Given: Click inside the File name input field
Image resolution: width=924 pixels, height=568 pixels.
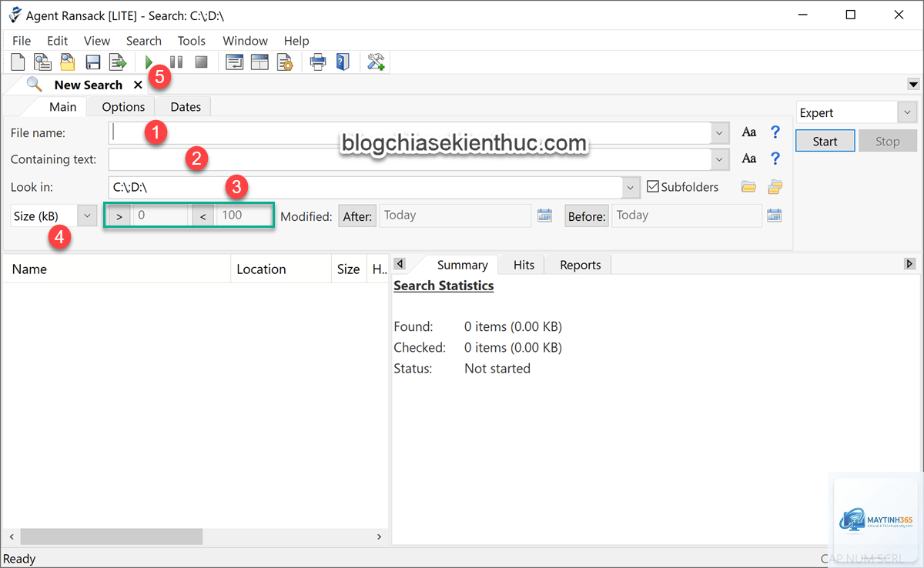Looking at the screenshot, I should point(410,132).
